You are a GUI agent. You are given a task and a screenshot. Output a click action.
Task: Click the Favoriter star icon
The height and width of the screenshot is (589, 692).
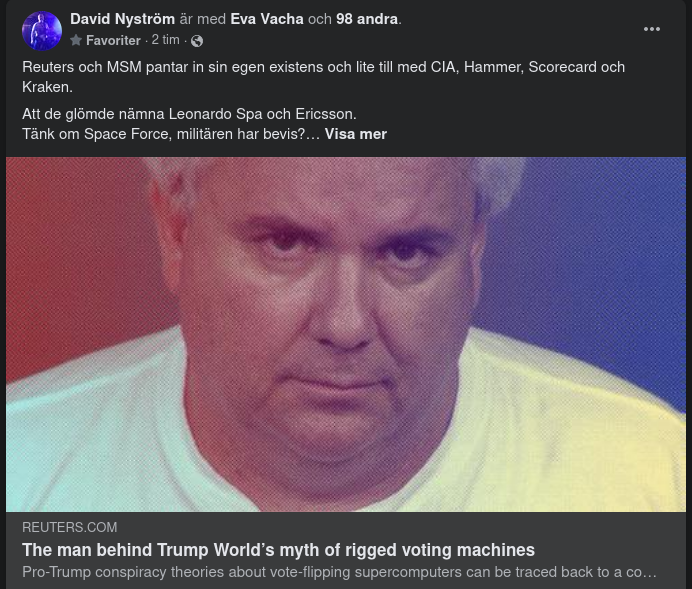(x=76, y=40)
